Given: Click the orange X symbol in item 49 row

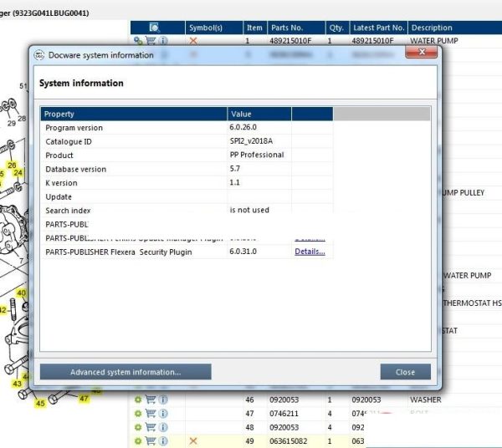Looking at the screenshot, I should [x=193, y=441].
